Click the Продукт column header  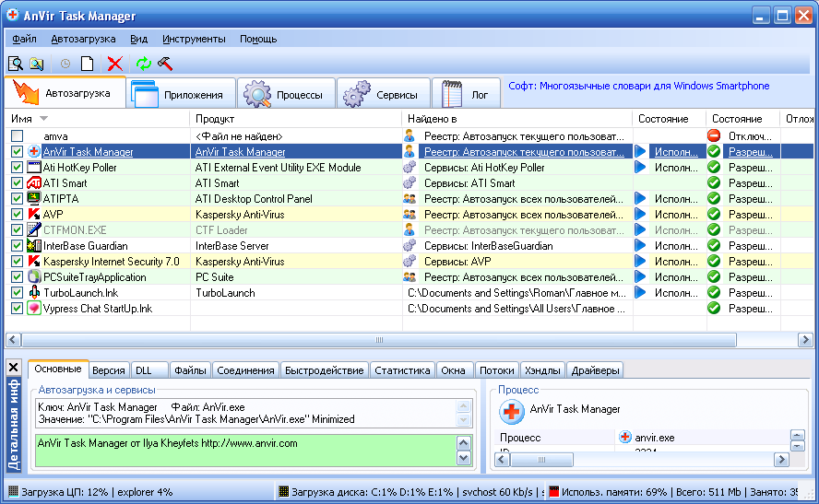pos(296,119)
